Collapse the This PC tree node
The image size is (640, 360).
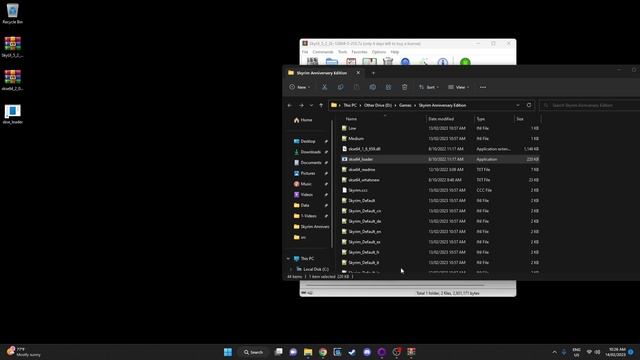point(289,259)
